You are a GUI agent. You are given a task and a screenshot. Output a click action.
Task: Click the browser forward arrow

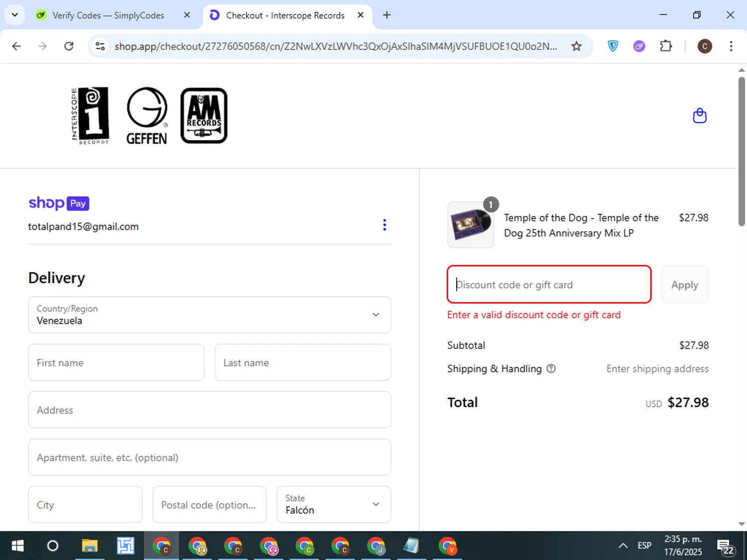coord(42,46)
